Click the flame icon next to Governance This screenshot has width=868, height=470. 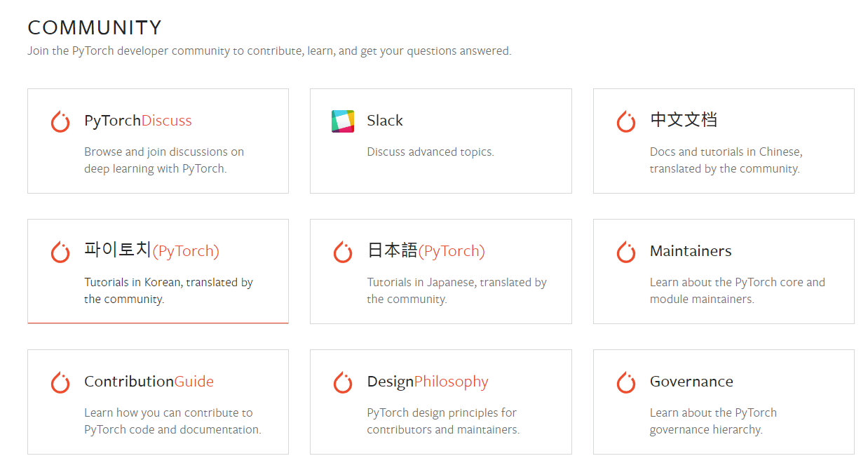pyautogui.click(x=626, y=382)
